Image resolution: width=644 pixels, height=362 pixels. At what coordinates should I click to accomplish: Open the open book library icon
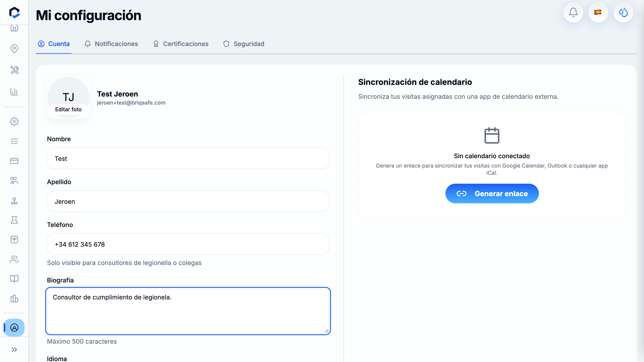click(x=14, y=279)
